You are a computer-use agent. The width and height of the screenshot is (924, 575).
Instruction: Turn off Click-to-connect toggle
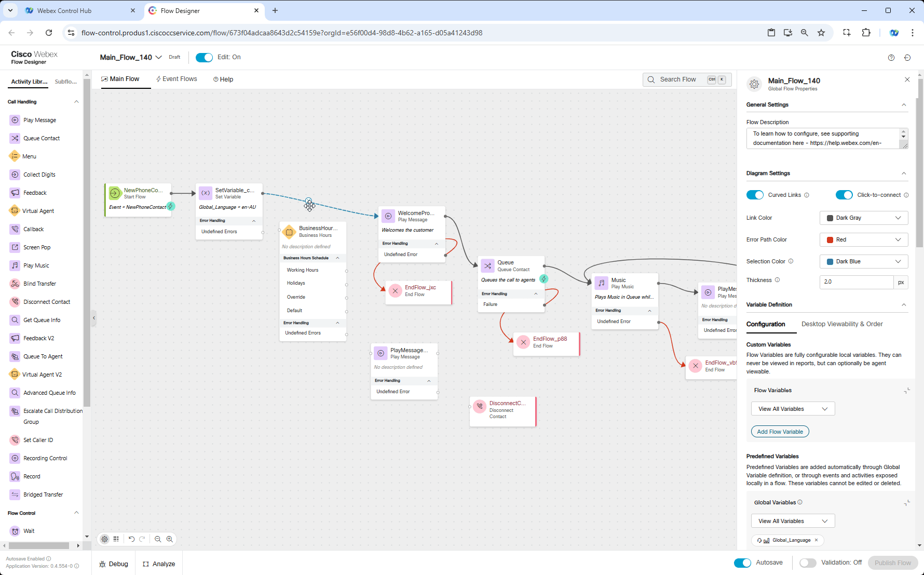tap(844, 195)
